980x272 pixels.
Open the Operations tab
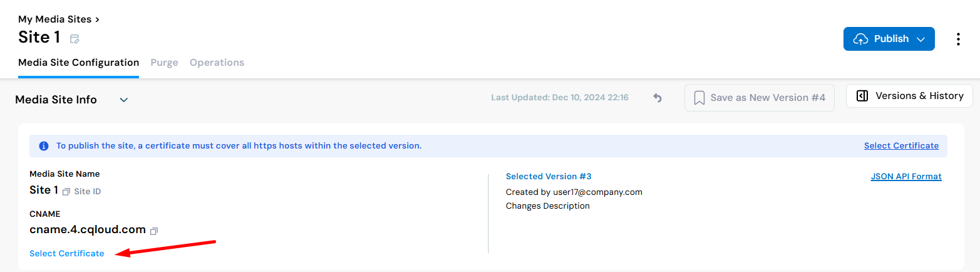pos(217,63)
